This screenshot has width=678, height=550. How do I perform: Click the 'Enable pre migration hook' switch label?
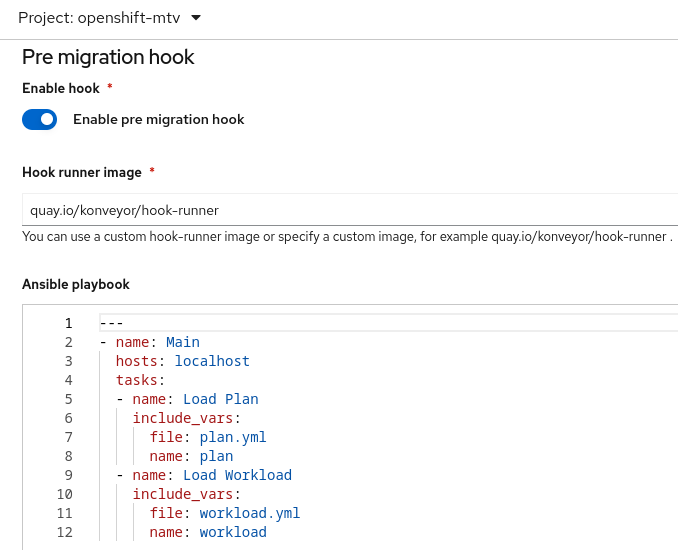point(158,120)
